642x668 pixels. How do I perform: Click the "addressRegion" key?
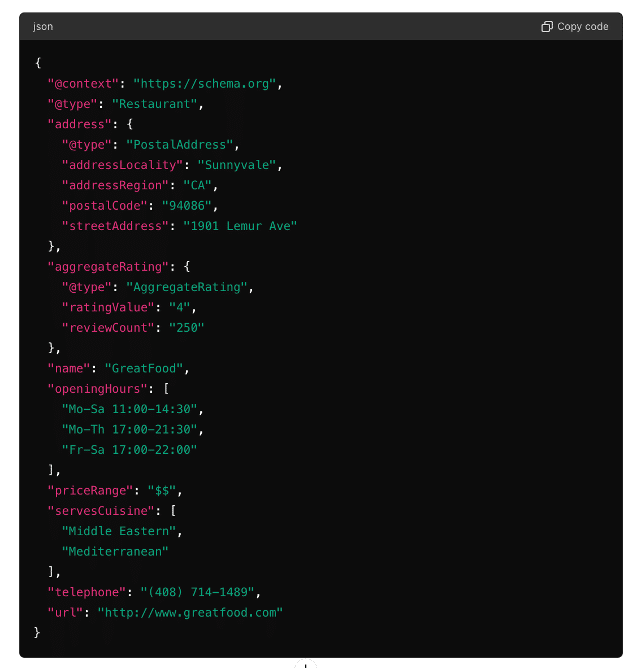(115, 185)
